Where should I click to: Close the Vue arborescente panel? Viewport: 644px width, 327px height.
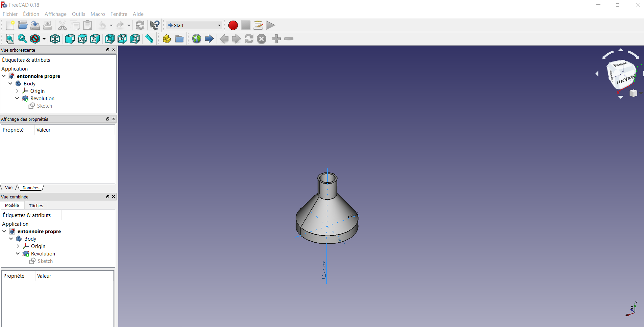tap(114, 50)
